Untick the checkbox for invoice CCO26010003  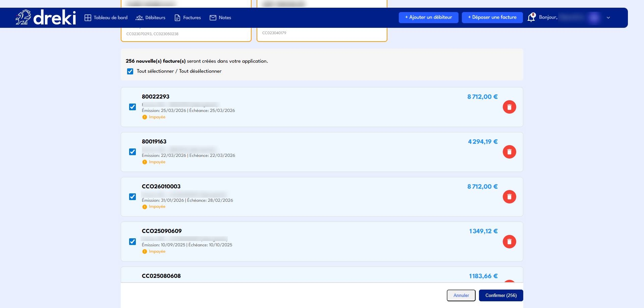point(132,197)
